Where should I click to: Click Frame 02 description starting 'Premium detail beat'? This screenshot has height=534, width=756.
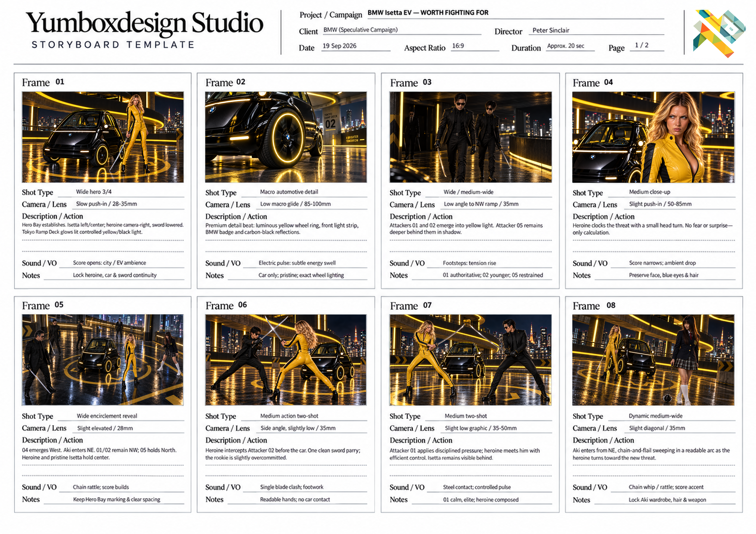pyautogui.click(x=282, y=229)
